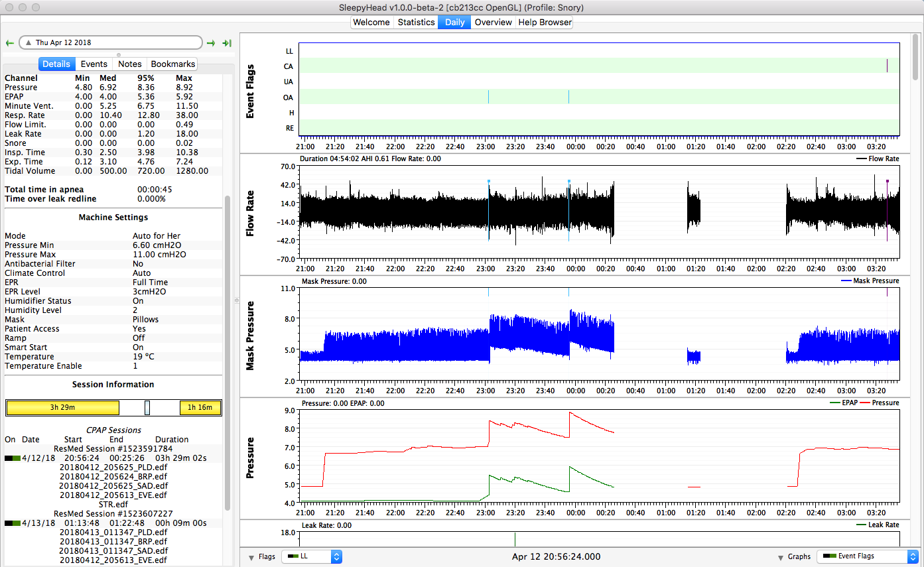Viewport: 924px width, 567px height.
Task: Click the Pressure Max 11.00 cmH2O row
Action: pyautogui.click(x=113, y=255)
